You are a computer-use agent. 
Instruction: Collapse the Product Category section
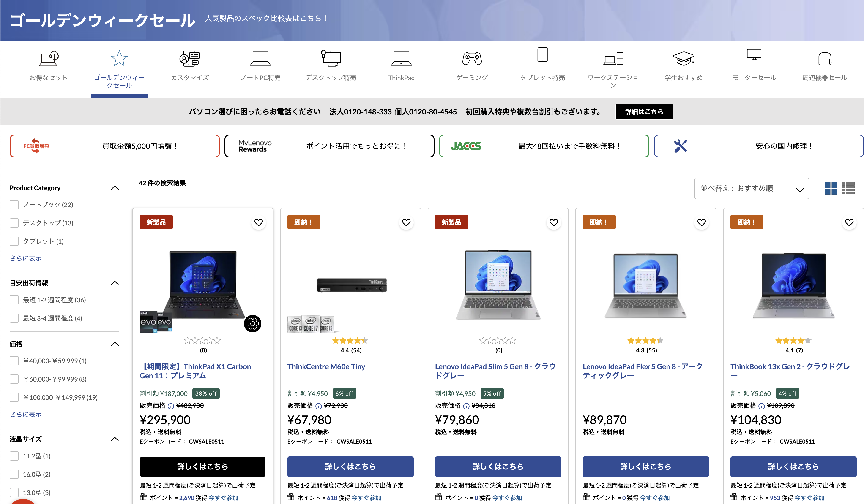(x=115, y=188)
